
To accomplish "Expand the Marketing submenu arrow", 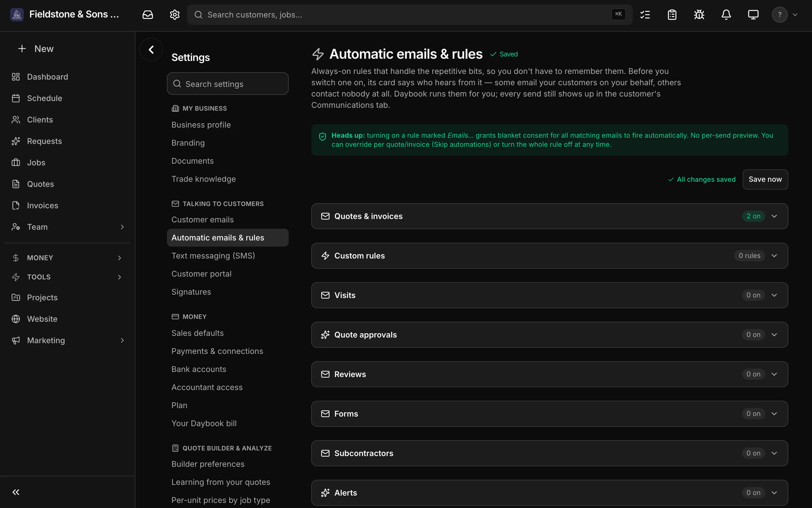I will 122,340.
